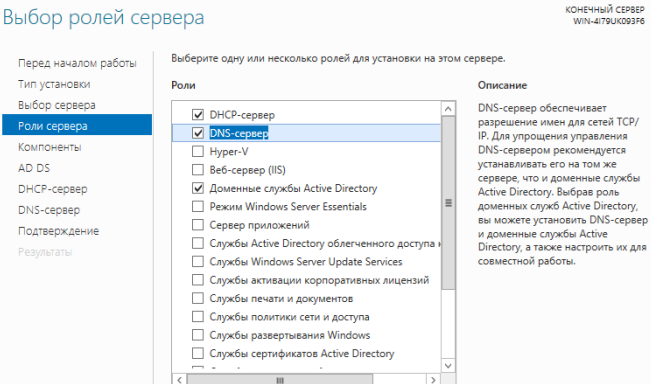651x384 pixels.
Task: Check Службы Active Directory облегченного доступа checkbox
Action: point(198,243)
